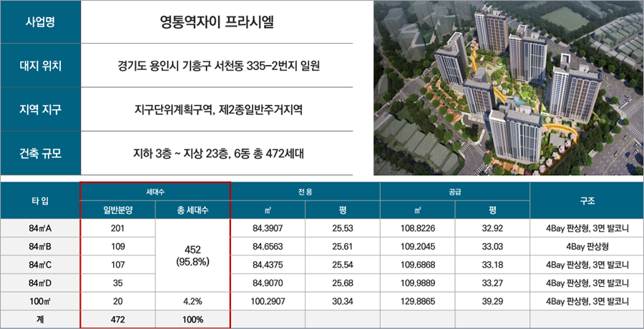Viewport: 644px width, 329px height.
Task: Click the 총 세대수 sub-header
Action: [x=192, y=210]
